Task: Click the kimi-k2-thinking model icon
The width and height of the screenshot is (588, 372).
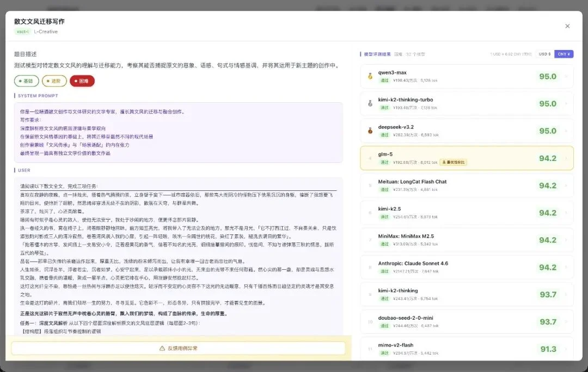Action: (x=370, y=294)
